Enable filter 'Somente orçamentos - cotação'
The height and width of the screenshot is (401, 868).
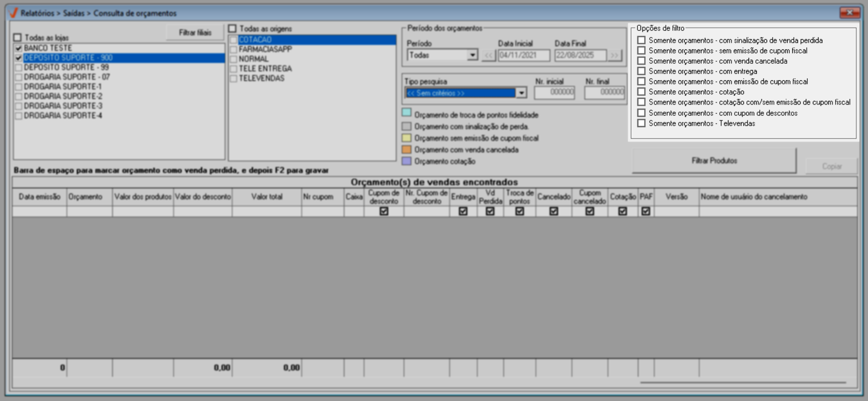[641, 92]
